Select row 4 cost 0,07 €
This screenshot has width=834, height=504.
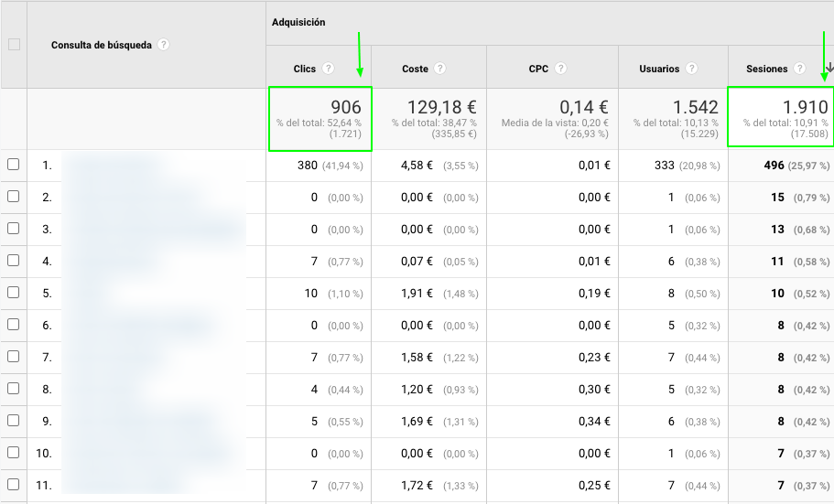pyautogui.click(x=417, y=261)
